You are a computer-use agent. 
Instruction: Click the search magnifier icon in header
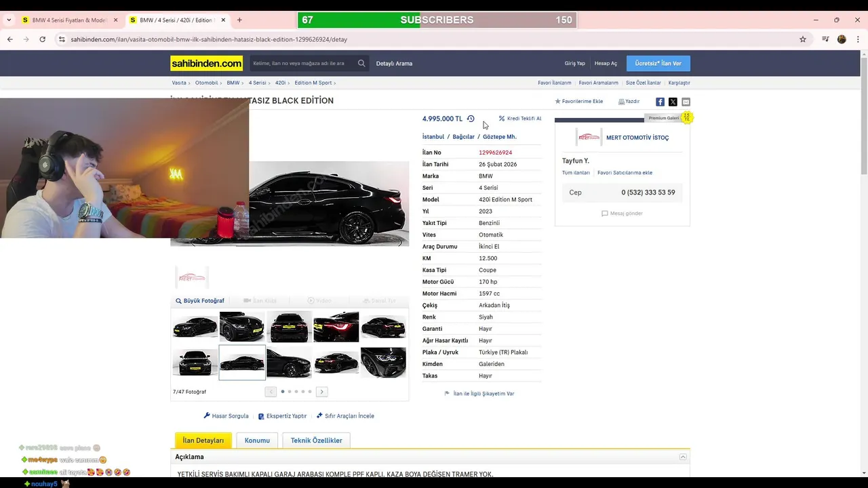pos(361,63)
